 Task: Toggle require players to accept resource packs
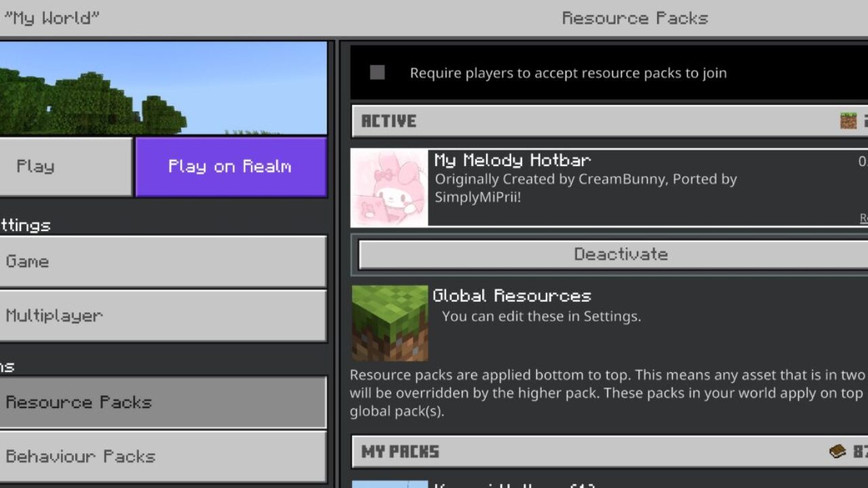pyautogui.click(x=378, y=73)
